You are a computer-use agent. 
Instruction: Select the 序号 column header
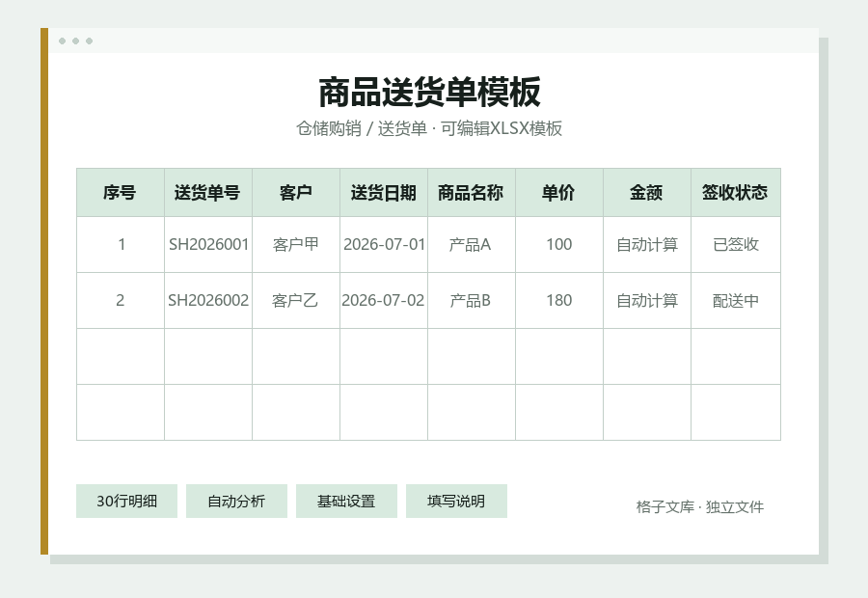pos(121,192)
